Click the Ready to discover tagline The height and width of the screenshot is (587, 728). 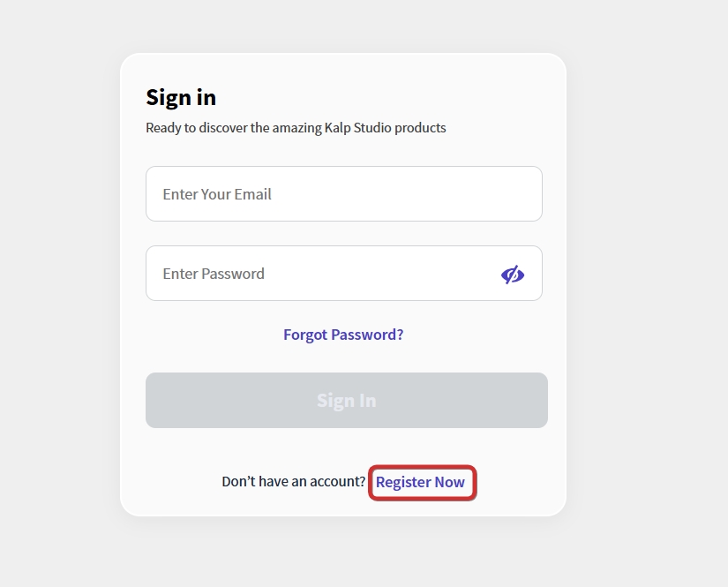click(296, 128)
